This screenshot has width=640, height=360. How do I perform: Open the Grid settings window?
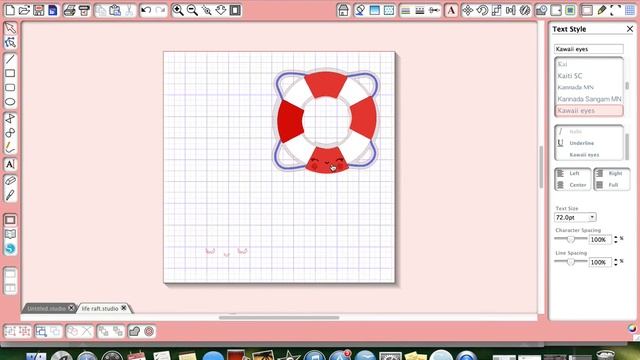(x=630, y=10)
